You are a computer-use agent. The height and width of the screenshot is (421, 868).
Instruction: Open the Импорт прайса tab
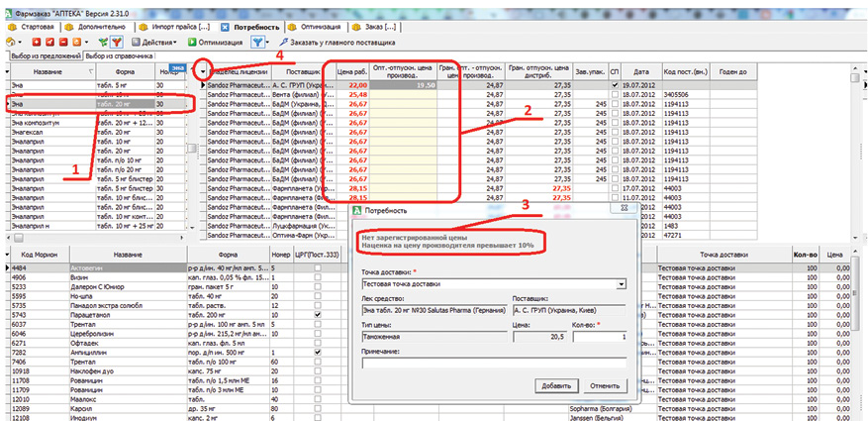pyautogui.click(x=176, y=27)
